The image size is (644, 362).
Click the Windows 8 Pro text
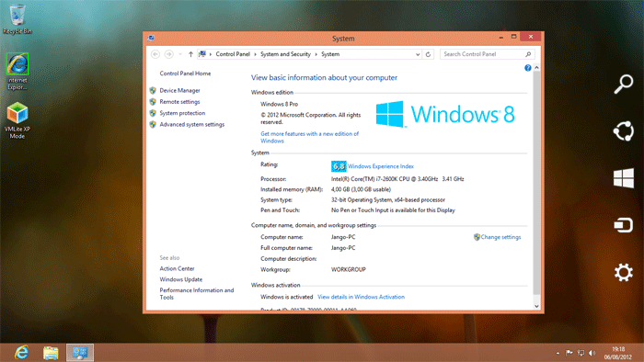click(280, 104)
